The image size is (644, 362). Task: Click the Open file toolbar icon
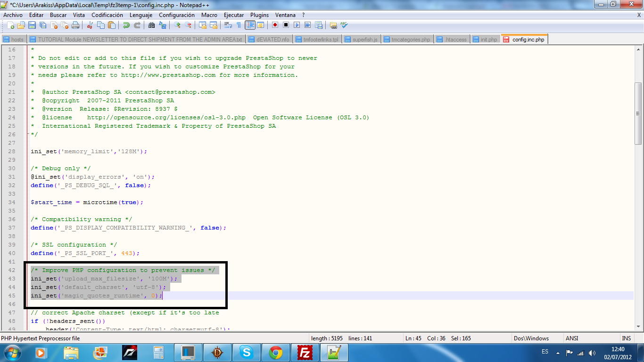[21, 25]
